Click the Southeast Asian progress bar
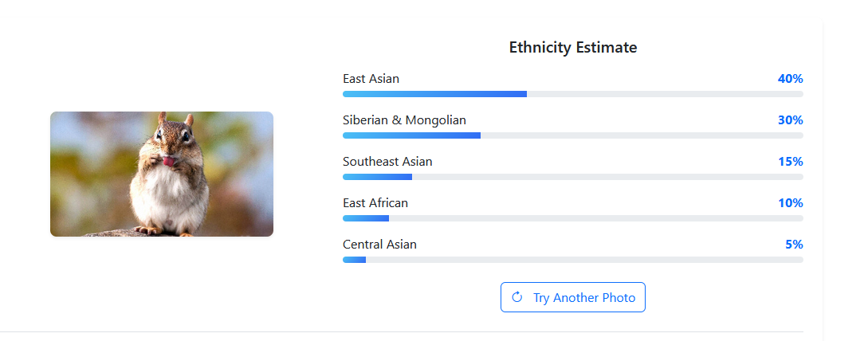This screenshot has width=868, height=341. [572, 177]
